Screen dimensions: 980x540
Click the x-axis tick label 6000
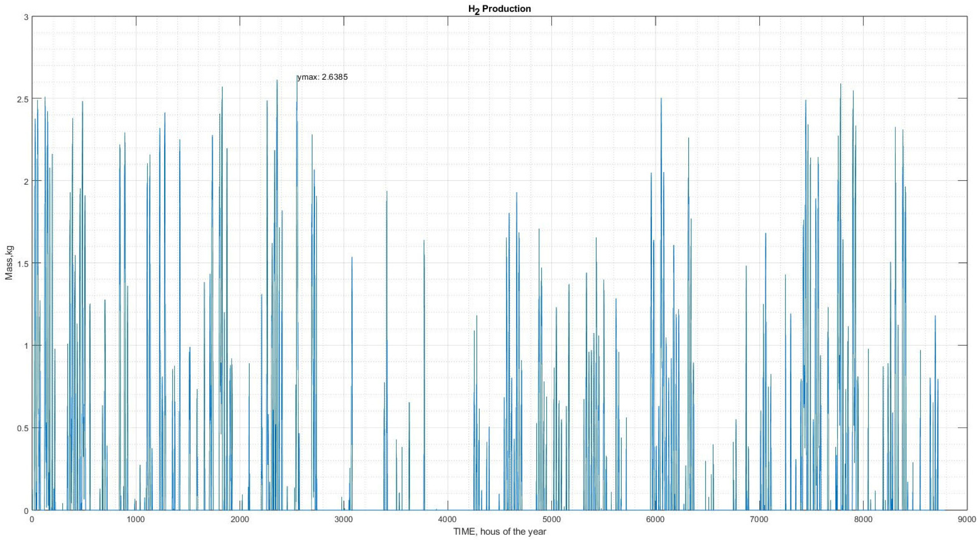tap(656, 519)
